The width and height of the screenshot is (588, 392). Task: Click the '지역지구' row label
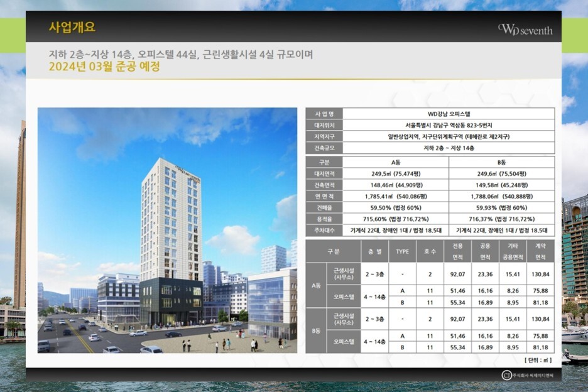click(324, 136)
